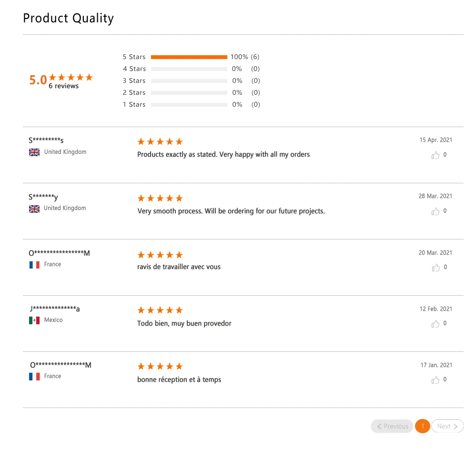Screen dimensions: 476x458
Task: Thumbs-up the Mexico review from 12 Feb.
Action: pyautogui.click(x=435, y=324)
